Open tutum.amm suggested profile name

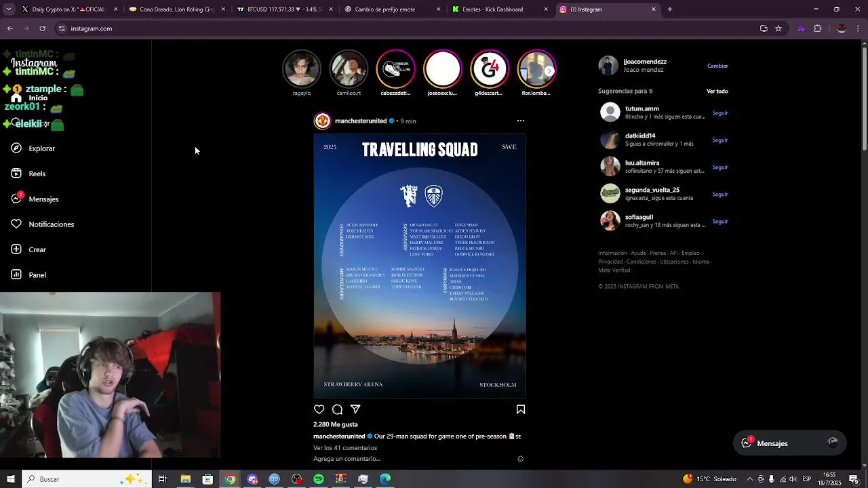[x=642, y=108]
